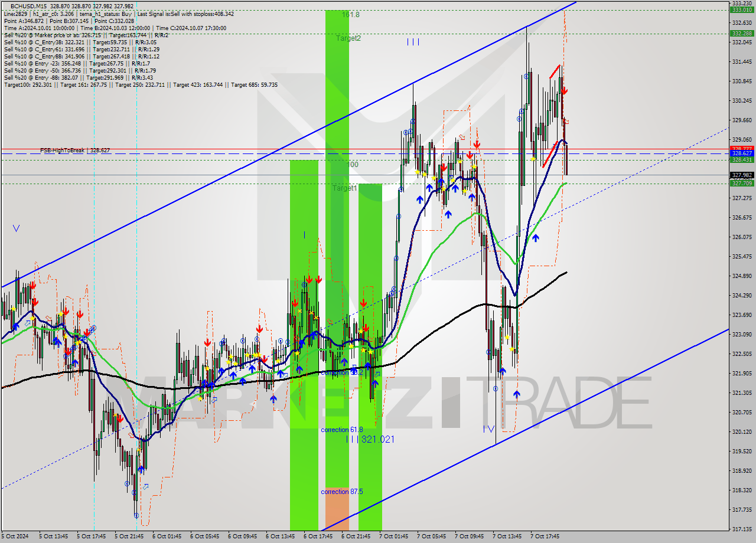Viewport: 756px width, 543px height.
Task: Click the '6 Oct 13:45' time axis label
Action: 281,537
